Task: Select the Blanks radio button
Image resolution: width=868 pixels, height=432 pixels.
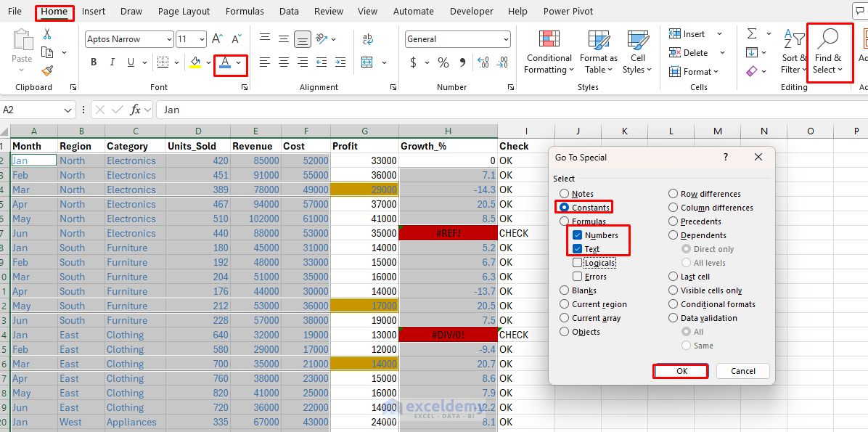Action: coord(564,290)
